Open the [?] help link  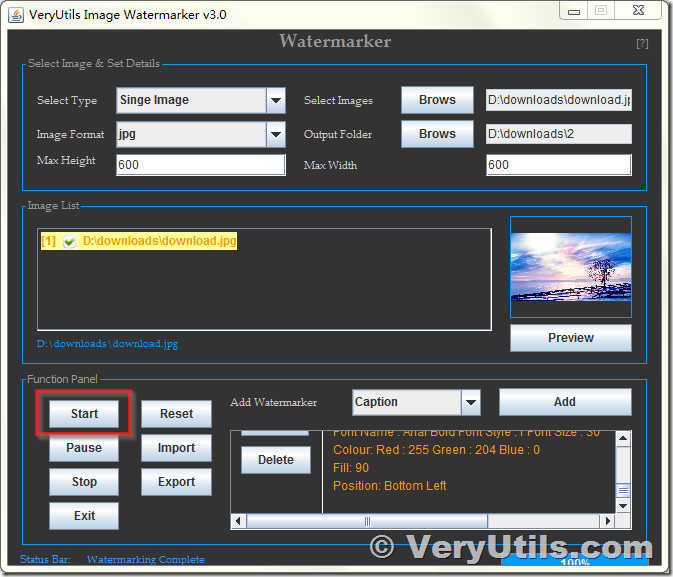click(x=642, y=43)
